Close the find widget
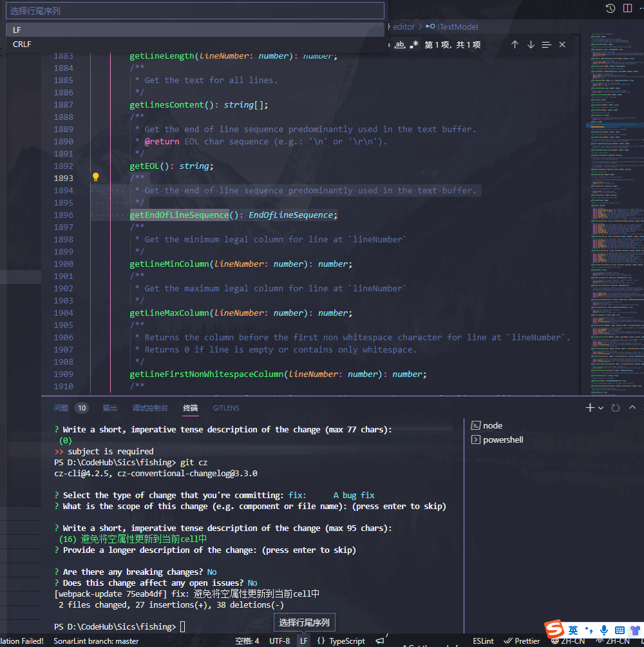Viewport: 644px width, 647px height. (562, 44)
